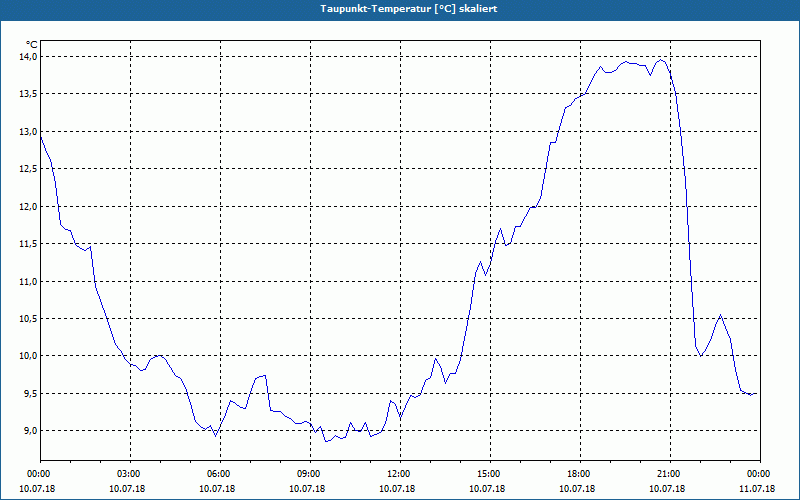Select the '10,5' y-axis label
The image size is (800, 500).
tap(29, 319)
